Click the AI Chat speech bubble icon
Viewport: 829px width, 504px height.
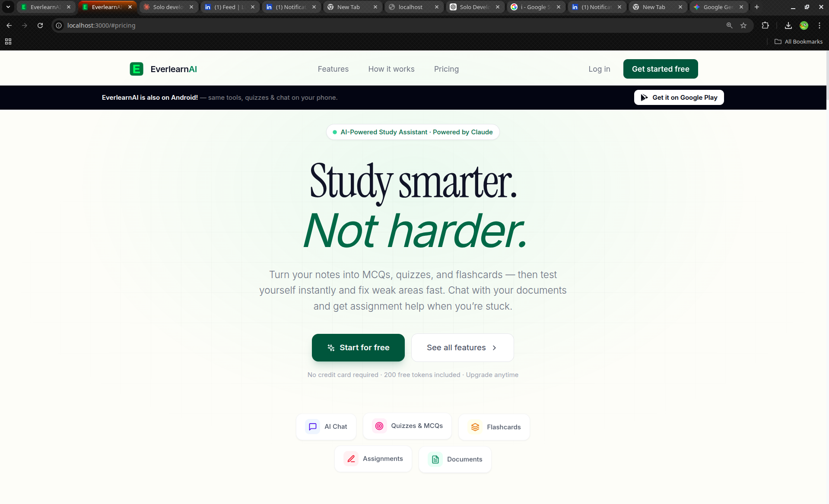(313, 427)
